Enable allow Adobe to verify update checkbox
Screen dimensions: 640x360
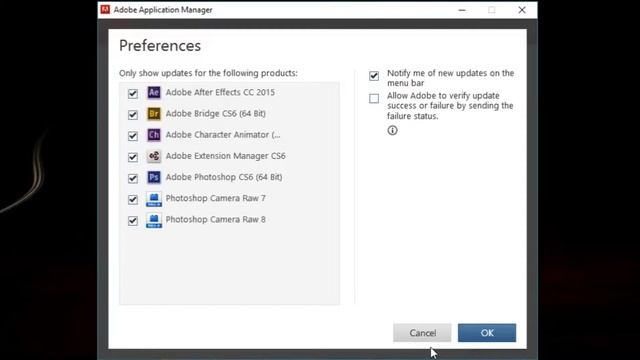coord(374,99)
